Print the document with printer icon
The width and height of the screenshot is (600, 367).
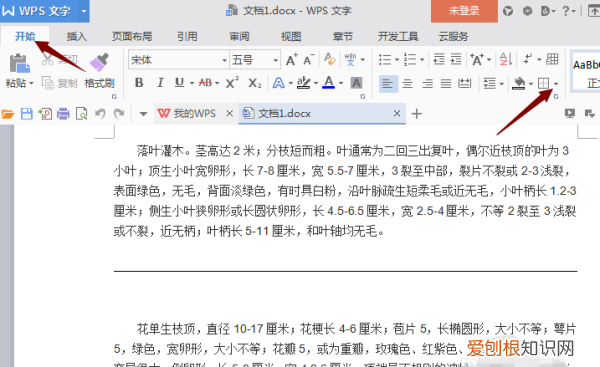(63, 114)
